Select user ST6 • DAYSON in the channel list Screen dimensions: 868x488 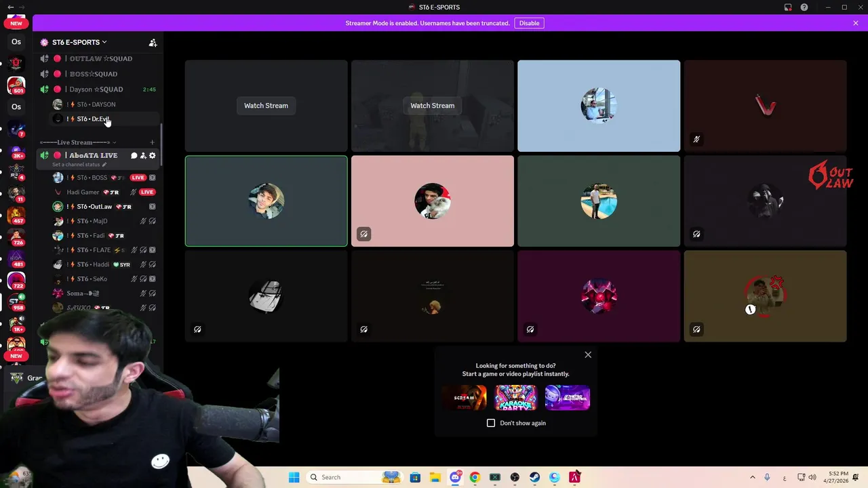coord(105,104)
